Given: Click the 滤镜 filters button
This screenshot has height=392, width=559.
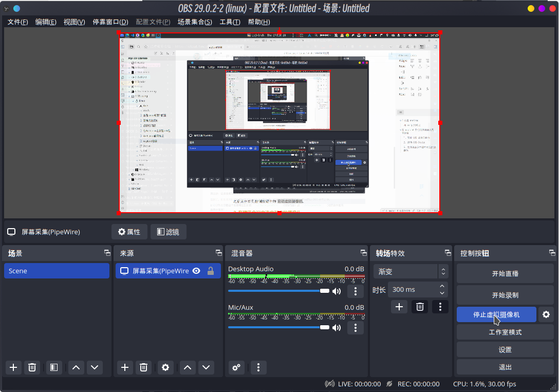Looking at the screenshot, I should (168, 232).
